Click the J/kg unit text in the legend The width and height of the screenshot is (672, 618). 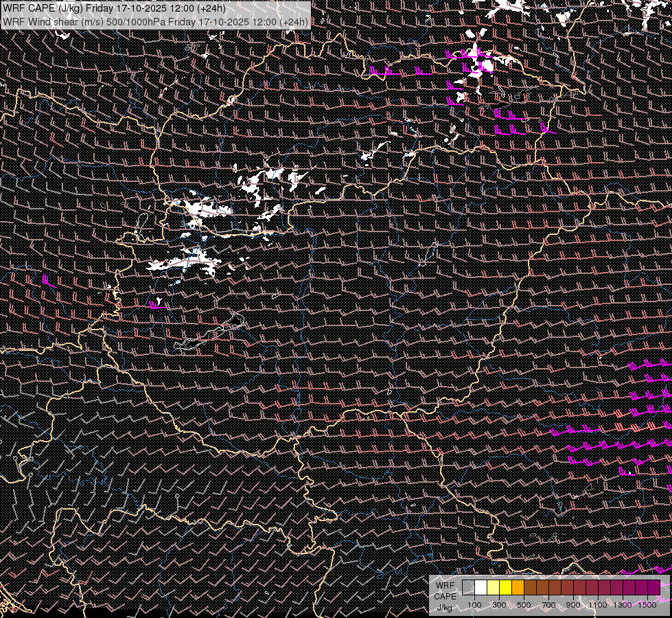(445, 607)
